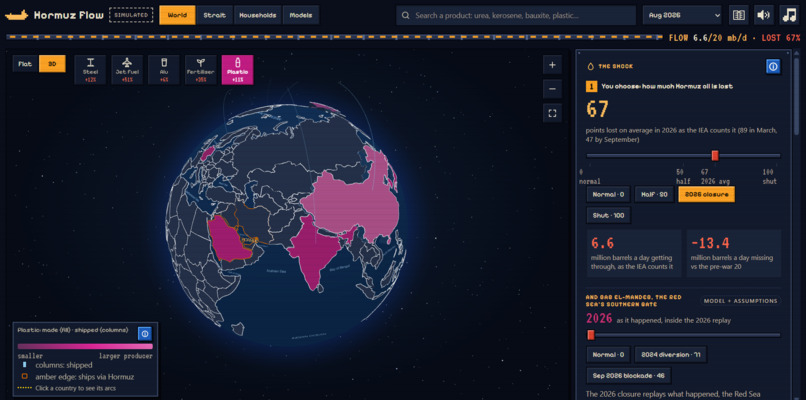Image resolution: width=806 pixels, height=400 pixels.
Task: Toggle the music note icon
Action: point(789,15)
